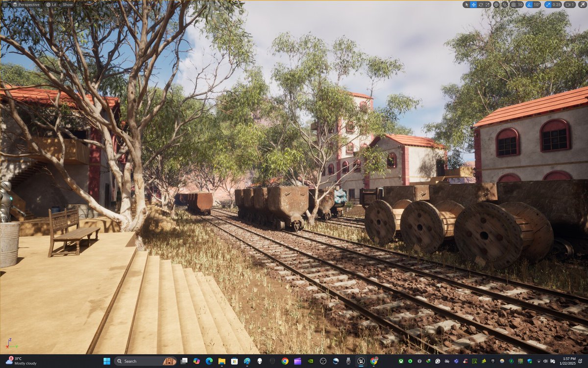Open Microsoft Teams tray icon
588x368 pixels.
(456, 361)
